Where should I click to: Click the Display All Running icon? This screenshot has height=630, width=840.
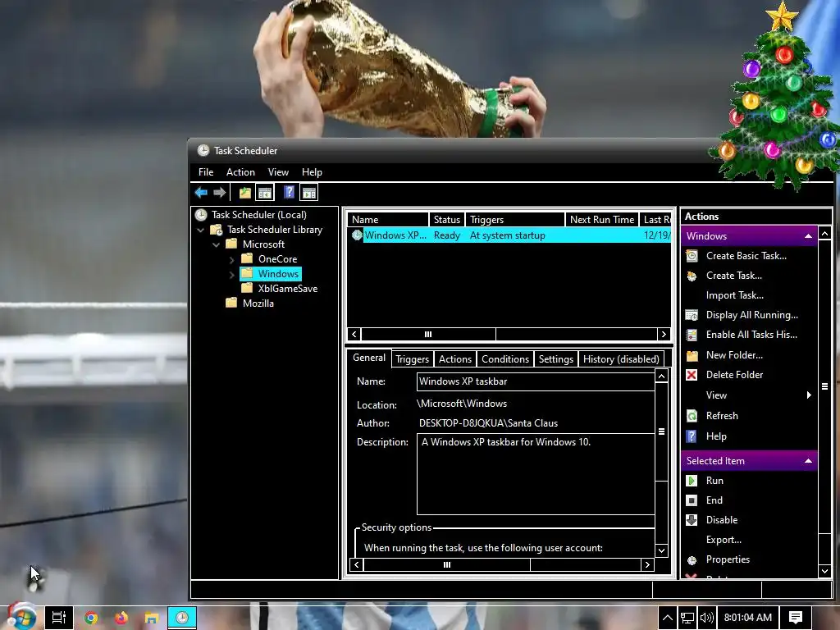point(692,315)
